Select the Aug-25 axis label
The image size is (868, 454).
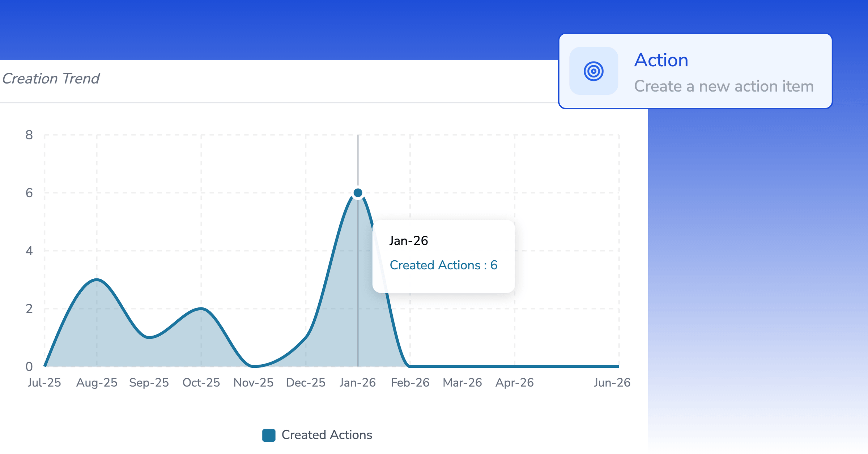[97, 383]
